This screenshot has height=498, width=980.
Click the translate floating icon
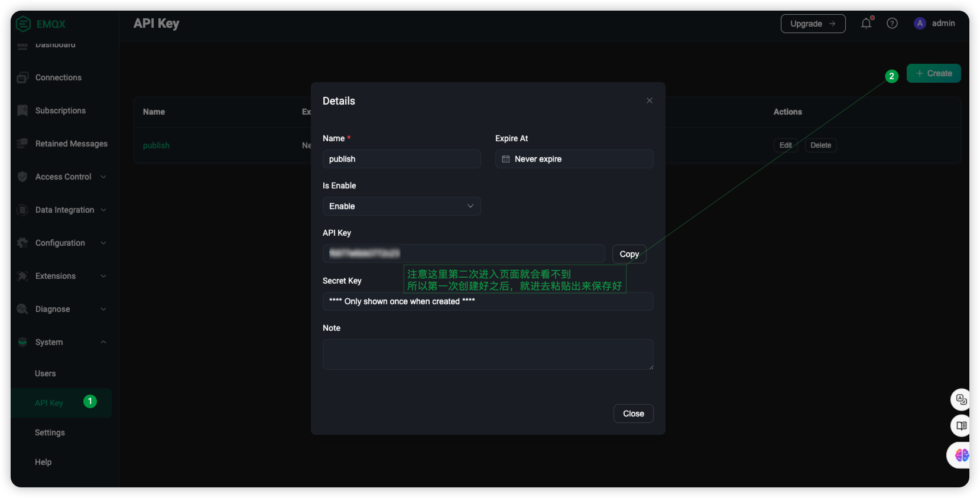[x=960, y=400]
